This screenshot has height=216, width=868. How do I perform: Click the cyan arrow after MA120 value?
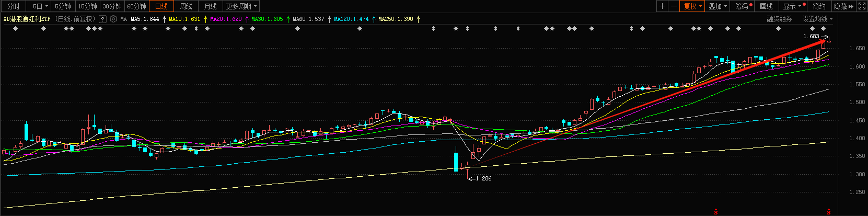tap(374, 19)
